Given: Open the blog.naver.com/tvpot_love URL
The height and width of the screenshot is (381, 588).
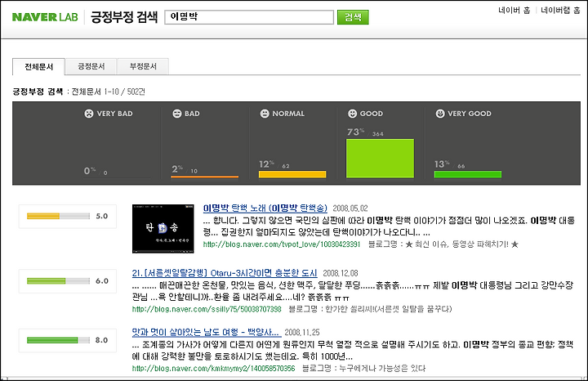Looking at the screenshot, I should pyautogui.click(x=282, y=244).
